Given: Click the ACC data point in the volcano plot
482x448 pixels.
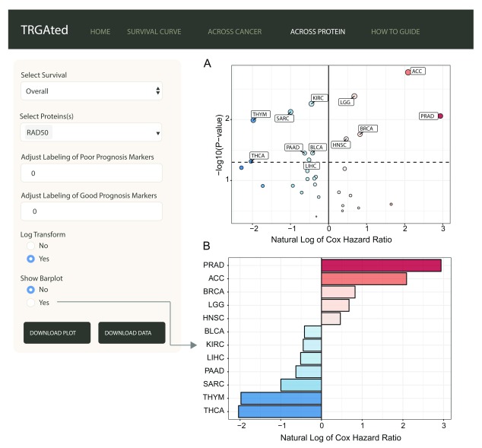Looking at the screenshot, I should 408,72.
